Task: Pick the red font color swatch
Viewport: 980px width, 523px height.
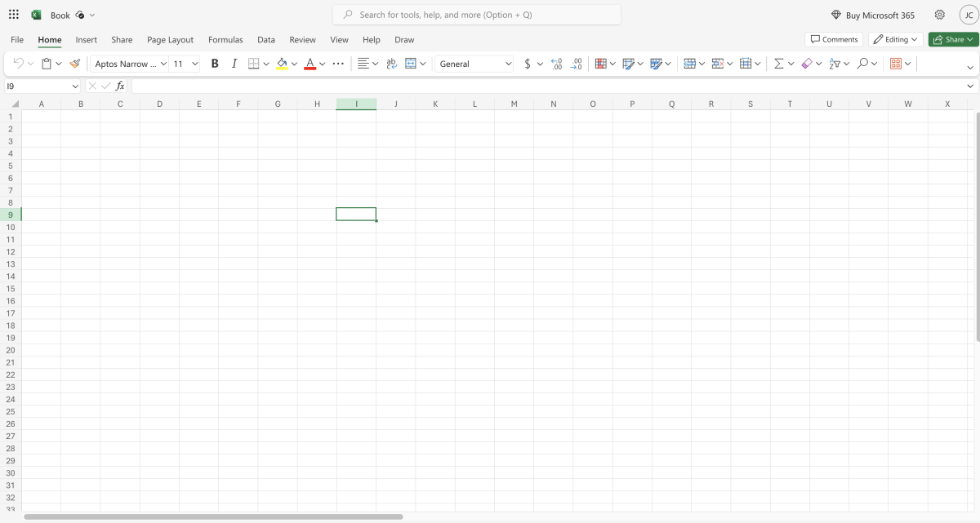Action: point(311,63)
